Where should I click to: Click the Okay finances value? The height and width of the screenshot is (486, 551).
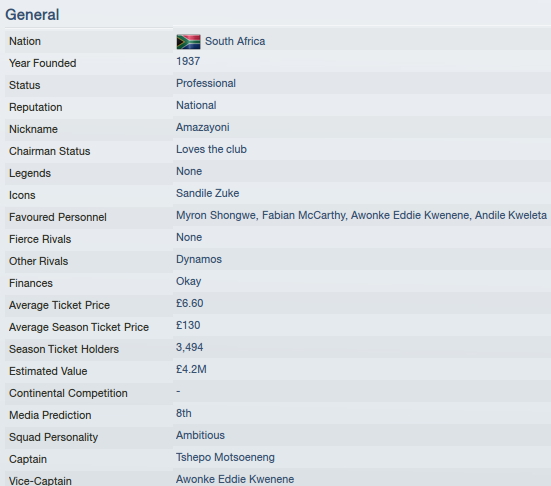coord(189,281)
